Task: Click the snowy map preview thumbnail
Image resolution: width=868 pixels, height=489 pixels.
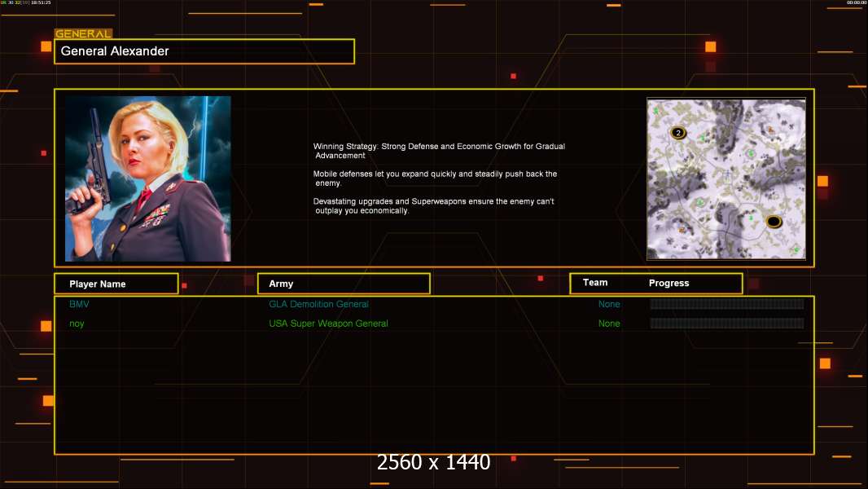Action: point(726,178)
